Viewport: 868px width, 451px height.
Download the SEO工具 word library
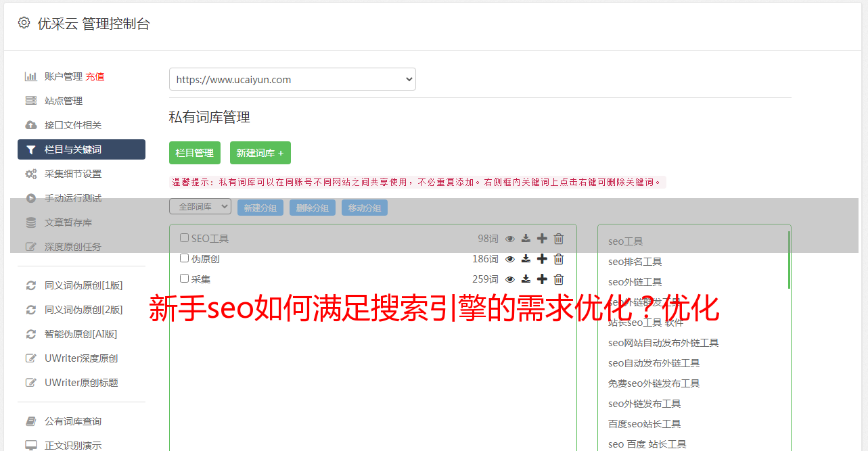pos(526,239)
